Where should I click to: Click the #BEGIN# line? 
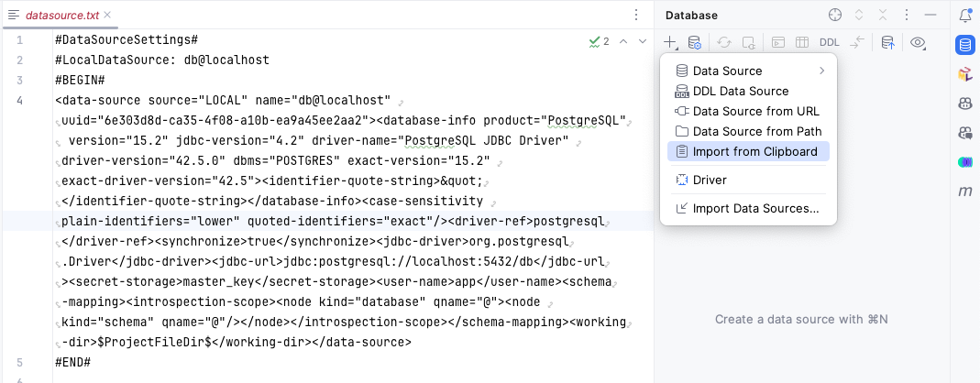point(80,80)
